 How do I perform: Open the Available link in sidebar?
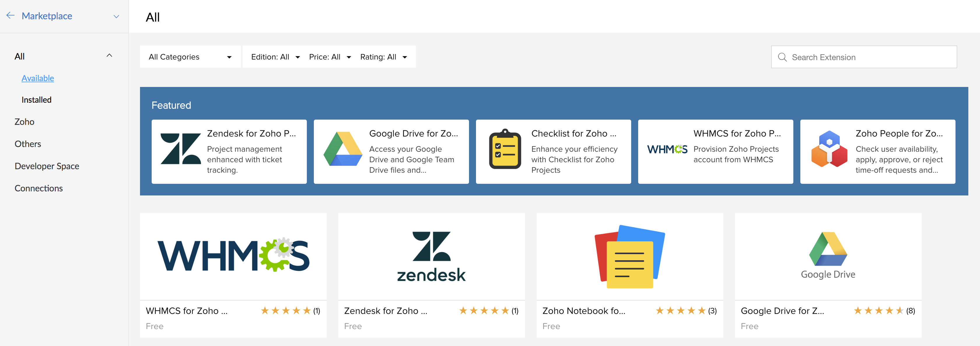38,78
